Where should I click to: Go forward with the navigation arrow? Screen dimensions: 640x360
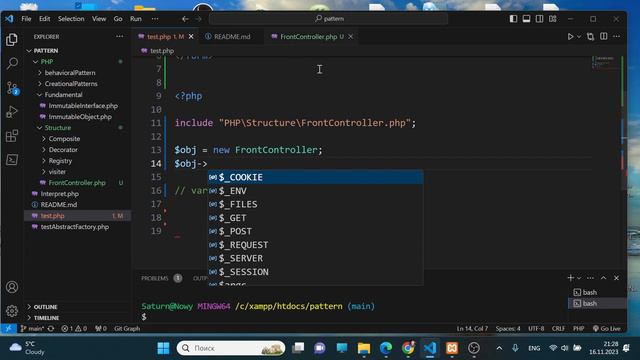click(x=198, y=19)
